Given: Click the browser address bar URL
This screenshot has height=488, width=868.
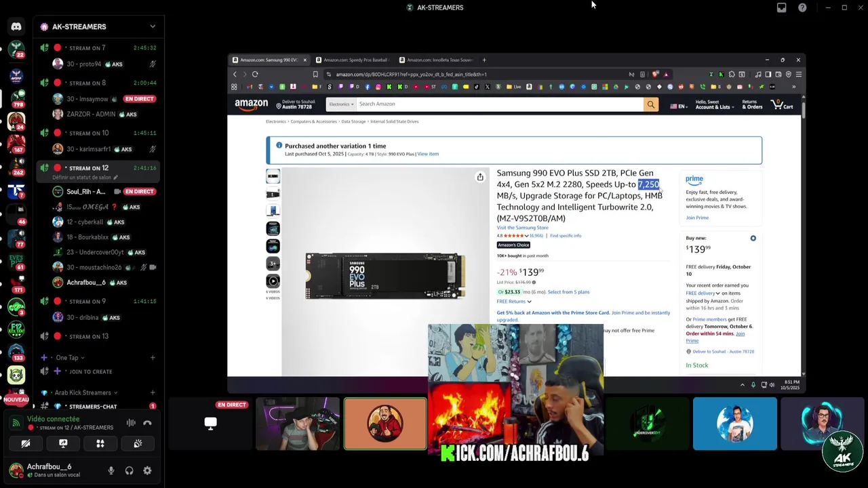Looking at the screenshot, I should coord(411,75).
